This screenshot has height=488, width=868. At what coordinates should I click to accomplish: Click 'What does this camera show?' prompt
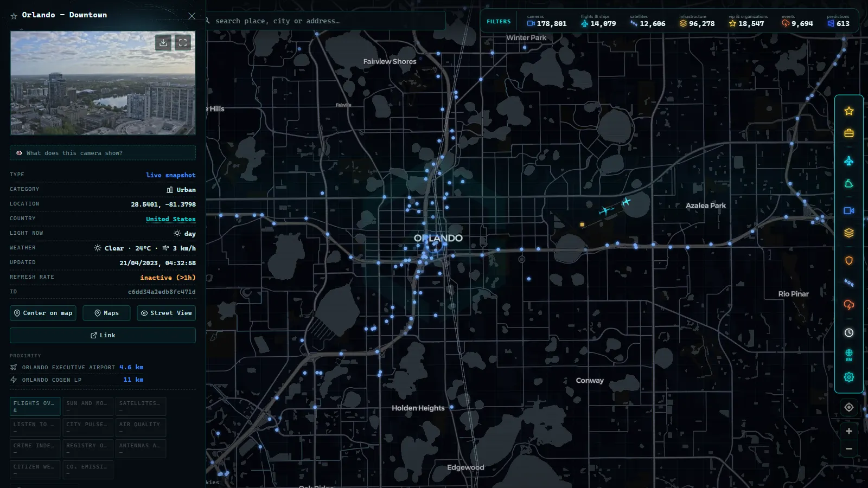click(x=103, y=153)
